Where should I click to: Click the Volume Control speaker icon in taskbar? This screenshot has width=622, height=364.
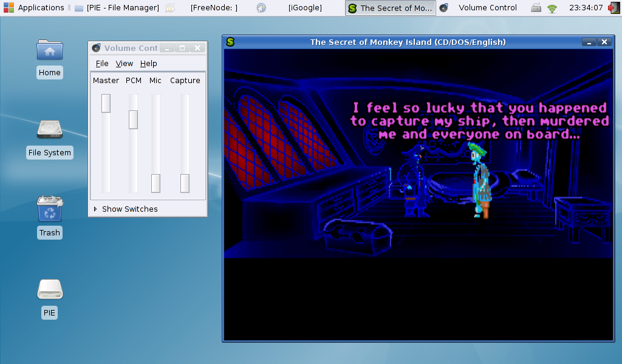coord(444,7)
